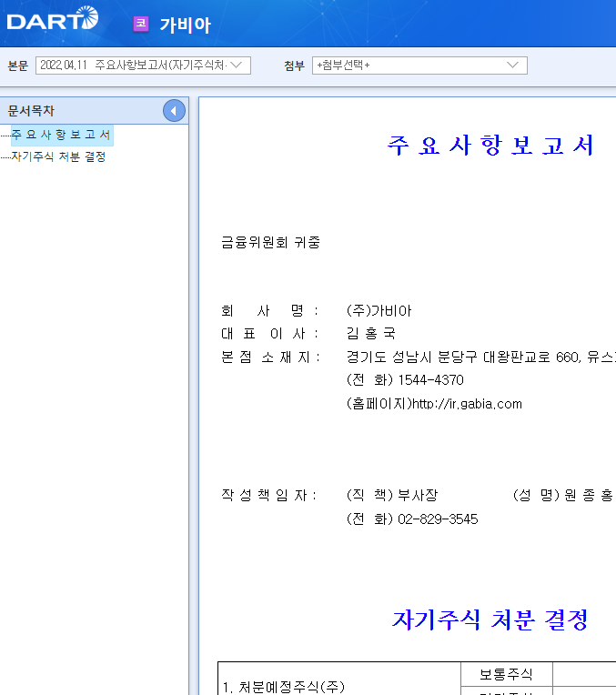Select 자기주식 처분 결정 in the document tree
Viewport: 616px width, 695px height.
coord(58,156)
